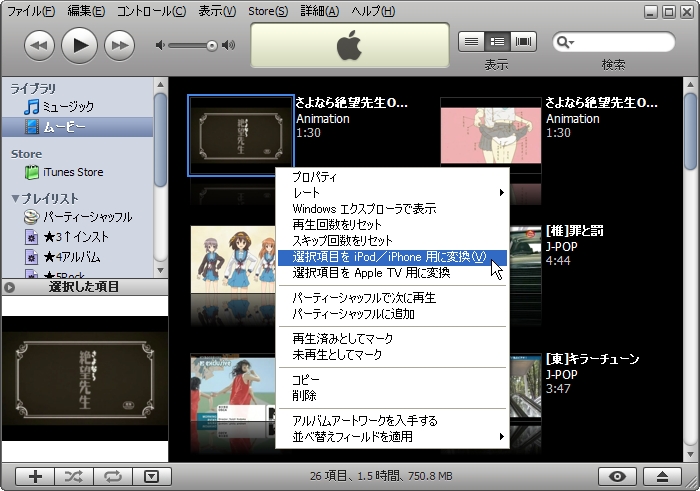Click the previous track rewind button
Screen dimensions: 700x491
click(x=39, y=46)
